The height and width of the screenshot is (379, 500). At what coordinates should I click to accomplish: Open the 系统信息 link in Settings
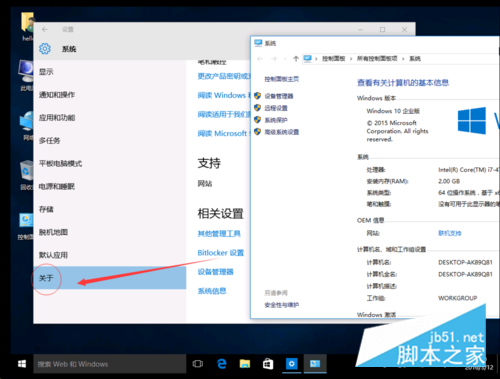click(212, 291)
